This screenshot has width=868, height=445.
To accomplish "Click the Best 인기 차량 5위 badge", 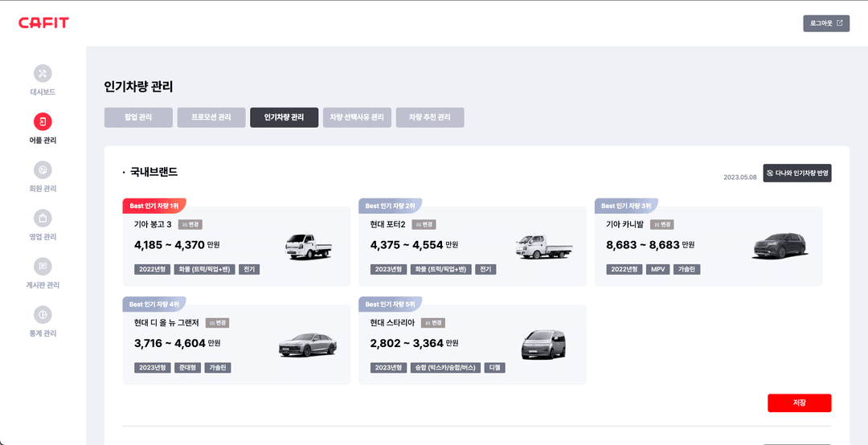I will click(x=391, y=304).
